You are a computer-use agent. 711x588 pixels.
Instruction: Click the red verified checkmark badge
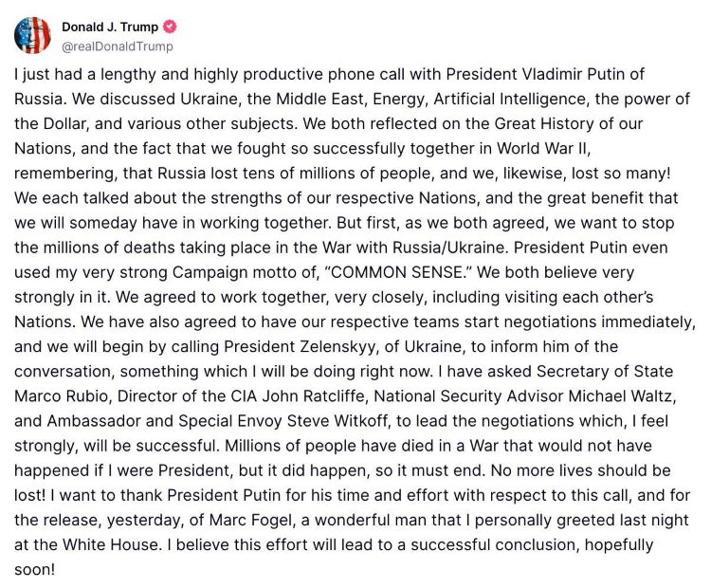tap(170, 27)
